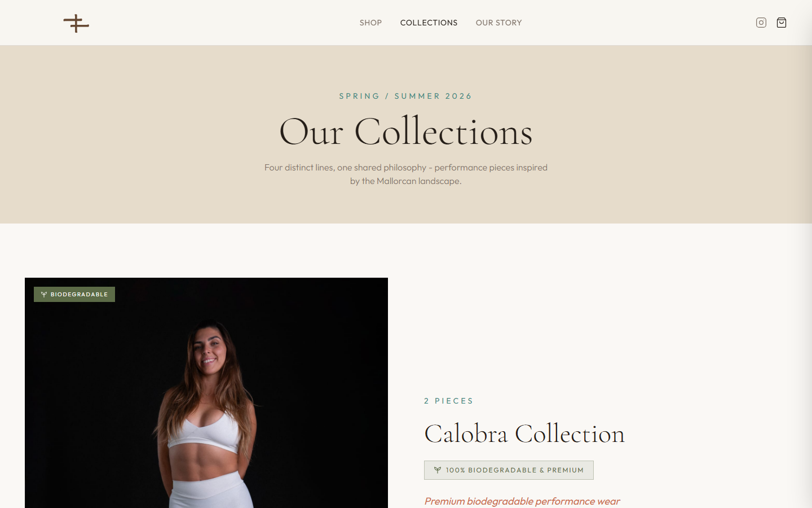Image resolution: width=812 pixels, height=508 pixels.
Task: Go to the SHOP nav item
Action: (x=370, y=23)
